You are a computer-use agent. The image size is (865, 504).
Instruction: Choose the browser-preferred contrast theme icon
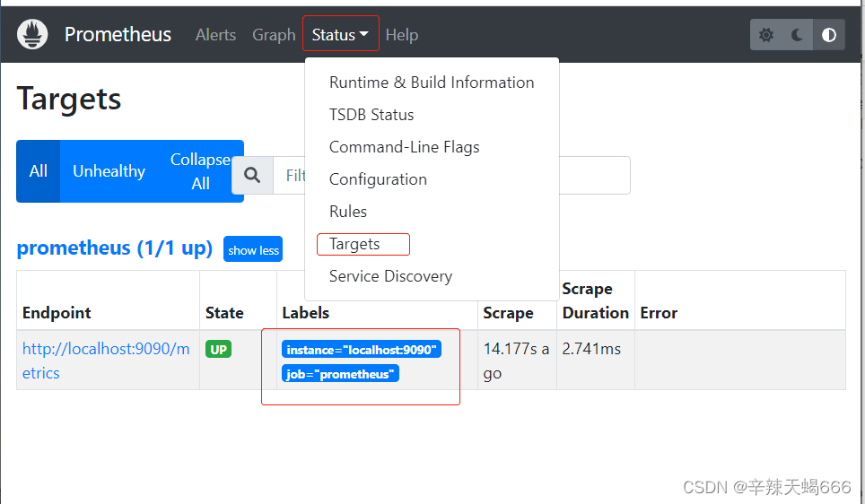pyautogui.click(x=828, y=35)
